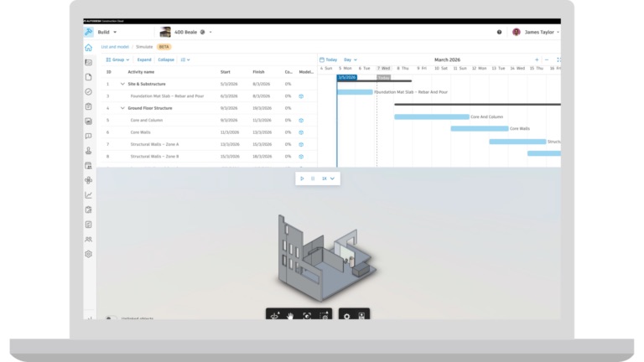
Task: Open the 1X playback speed dropdown
Action: coord(328,178)
